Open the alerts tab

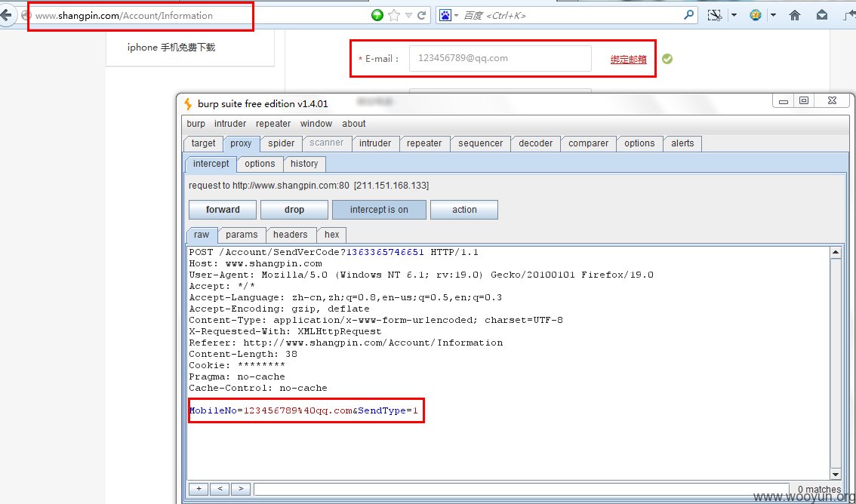click(682, 143)
